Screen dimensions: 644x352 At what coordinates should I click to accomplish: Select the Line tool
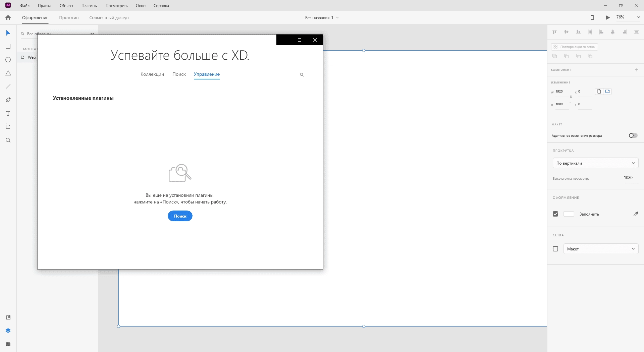pos(8,86)
